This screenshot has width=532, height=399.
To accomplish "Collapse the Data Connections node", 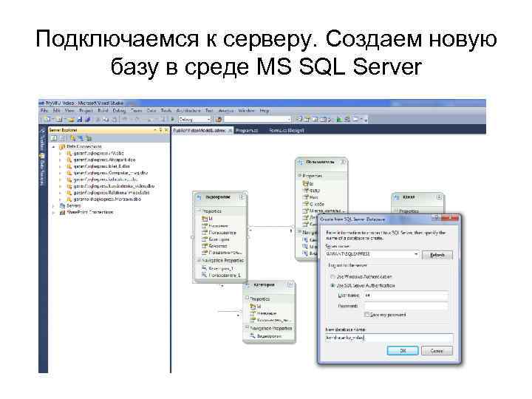I will click(x=54, y=146).
